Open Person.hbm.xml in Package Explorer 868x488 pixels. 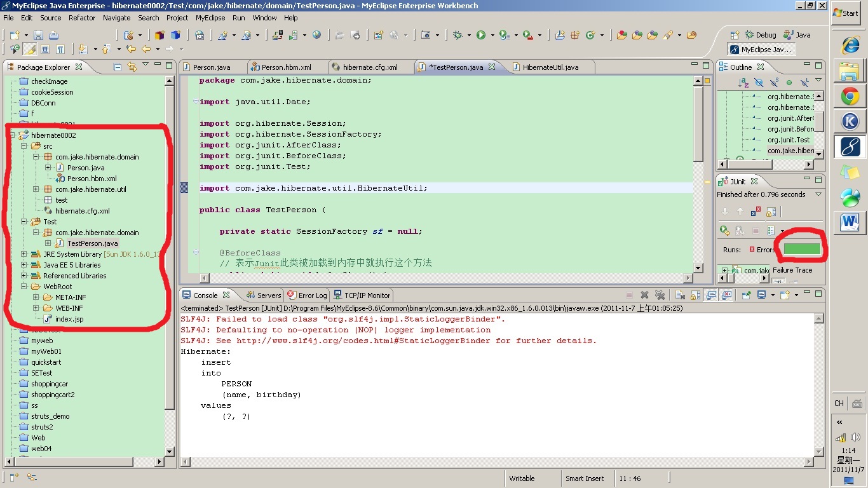[92, 179]
